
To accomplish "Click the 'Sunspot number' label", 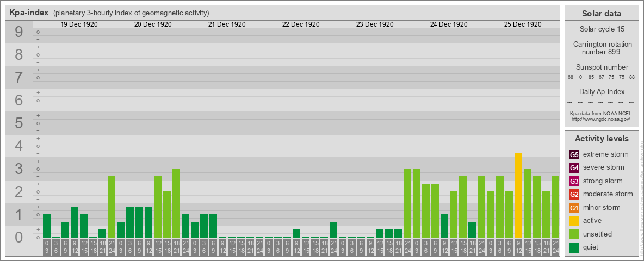I will (602, 67).
